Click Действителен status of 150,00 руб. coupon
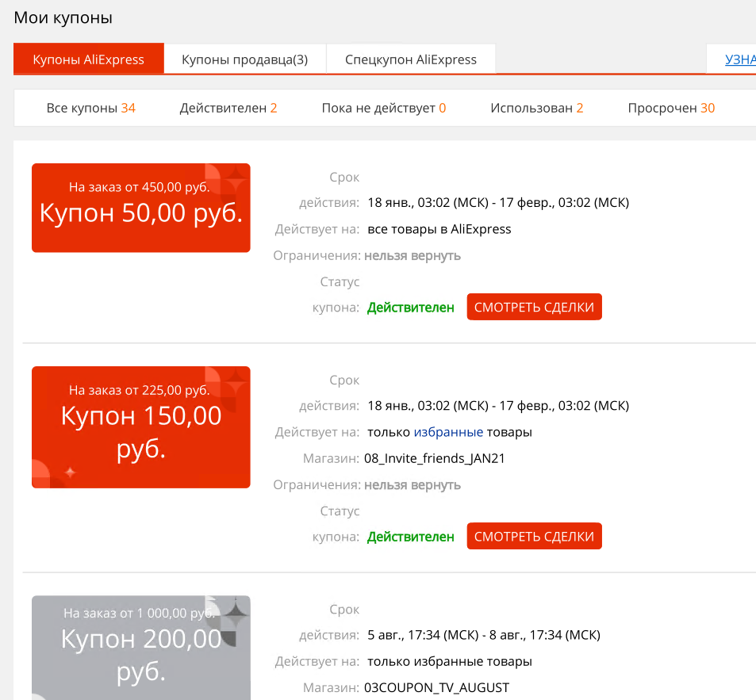Screen dimensions: 756x700 [411, 537]
